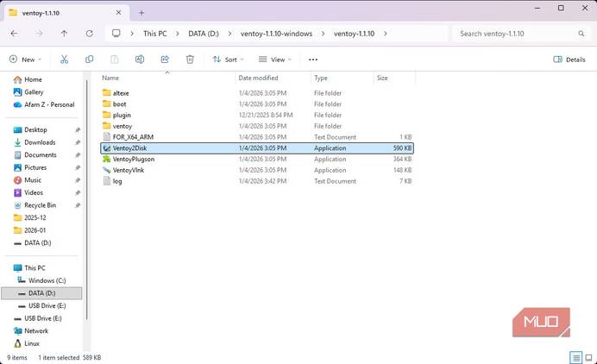Select the VentoyPlugson application icon
597x364 pixels.
pyautogui.click(x=107, y=160)
